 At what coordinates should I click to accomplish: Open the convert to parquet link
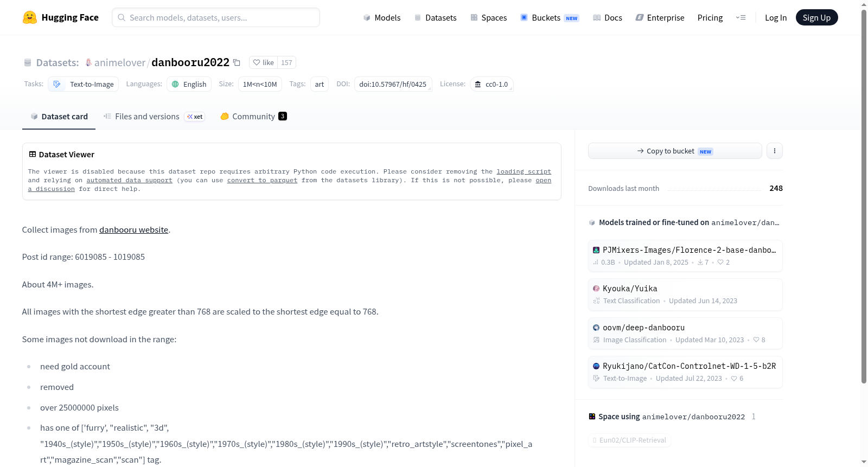click(x=262, y=180)
